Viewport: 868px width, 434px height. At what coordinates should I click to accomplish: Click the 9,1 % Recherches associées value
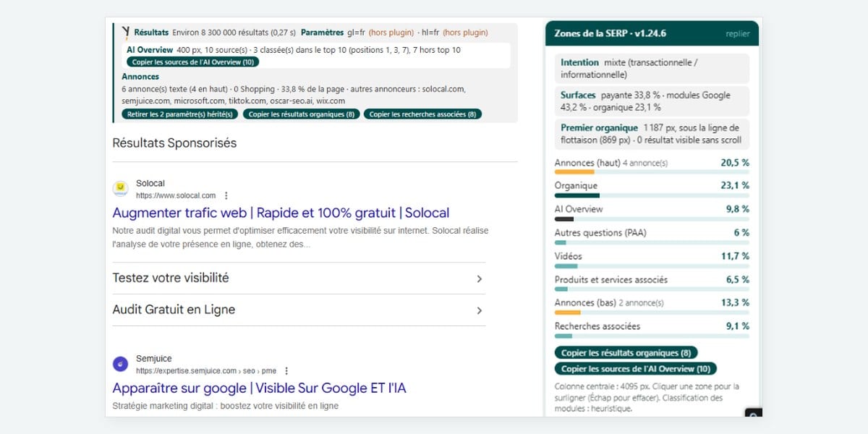738,326
